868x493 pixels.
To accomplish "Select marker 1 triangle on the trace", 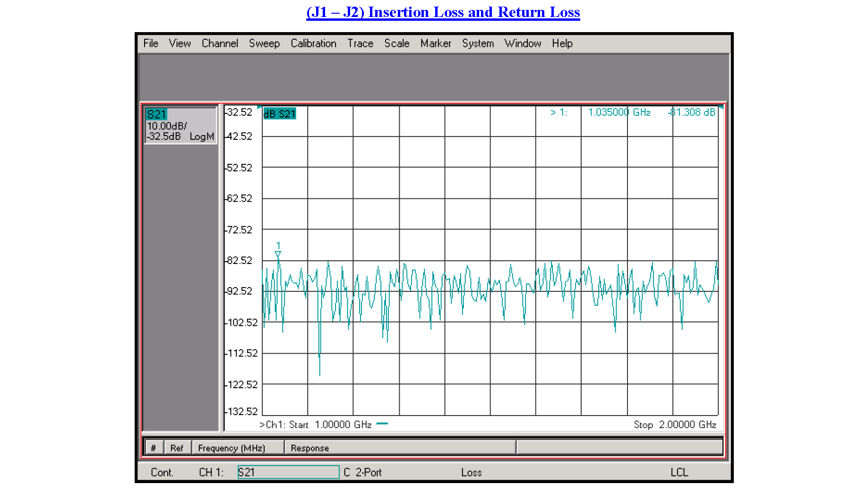I will pyautogui.click(x=278, y=254).
